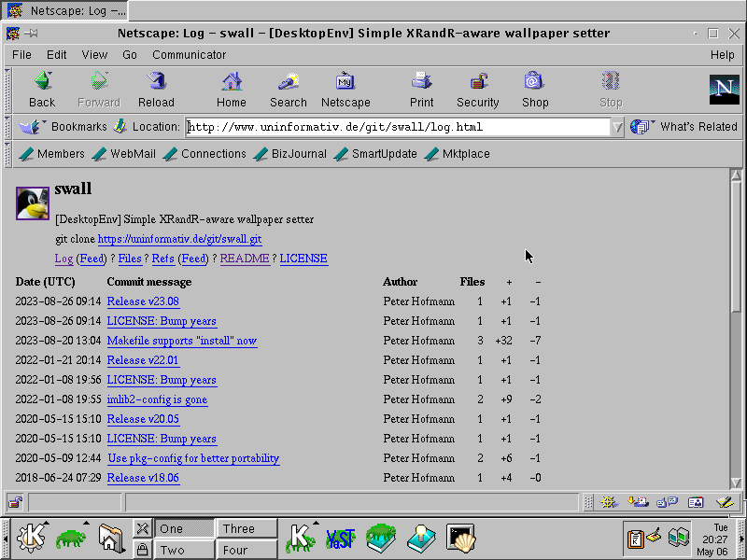Switch to virtual desktop Two

[x=184, y=551]
